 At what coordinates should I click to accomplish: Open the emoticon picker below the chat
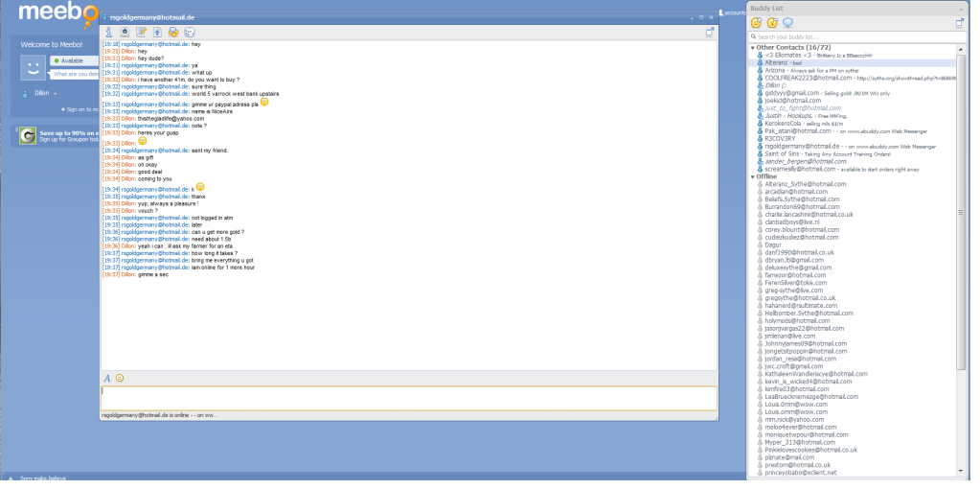pos(120,379)
